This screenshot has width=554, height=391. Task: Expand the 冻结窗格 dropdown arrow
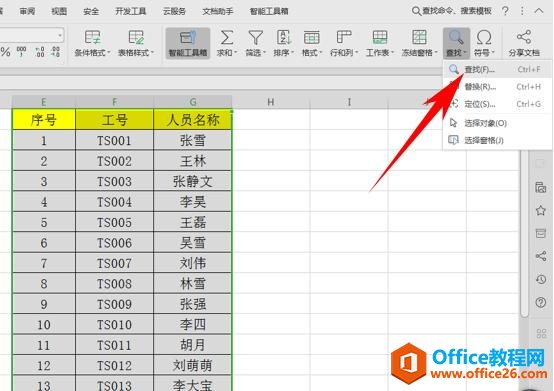[436, 53]
